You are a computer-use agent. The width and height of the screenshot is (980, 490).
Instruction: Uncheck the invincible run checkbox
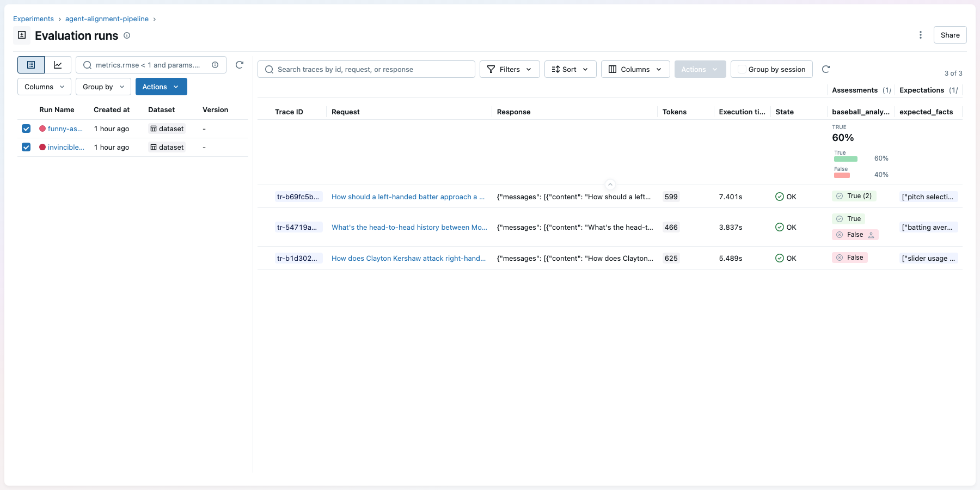tap(26, 147)
